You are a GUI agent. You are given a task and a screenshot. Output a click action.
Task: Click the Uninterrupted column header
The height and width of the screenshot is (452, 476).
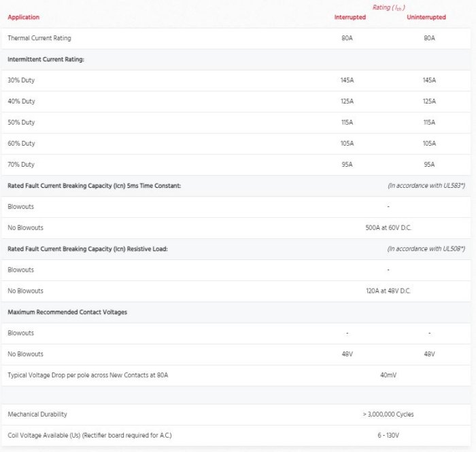pos(426,17)
